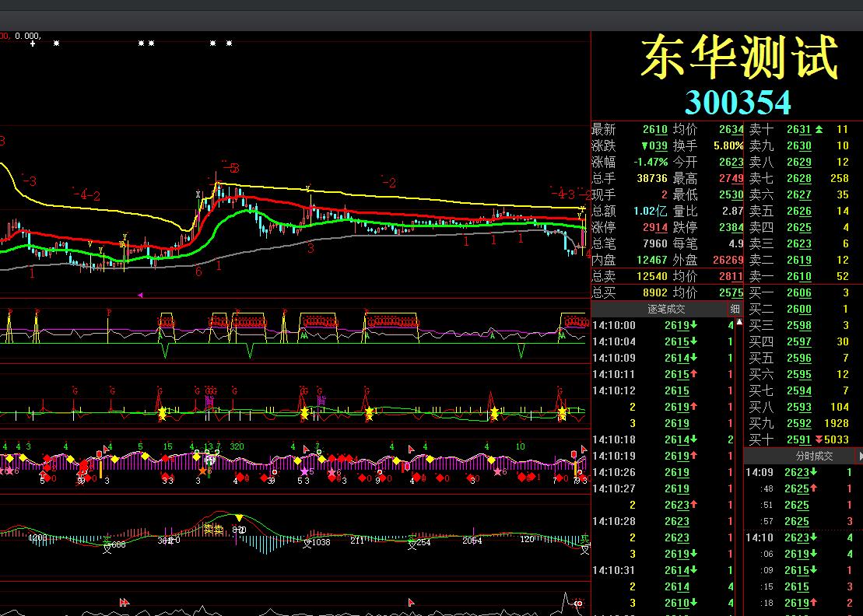Screen dimensions: 863x616
Task: Select the 每笔 value 4.9
Action: pos(736,243)
